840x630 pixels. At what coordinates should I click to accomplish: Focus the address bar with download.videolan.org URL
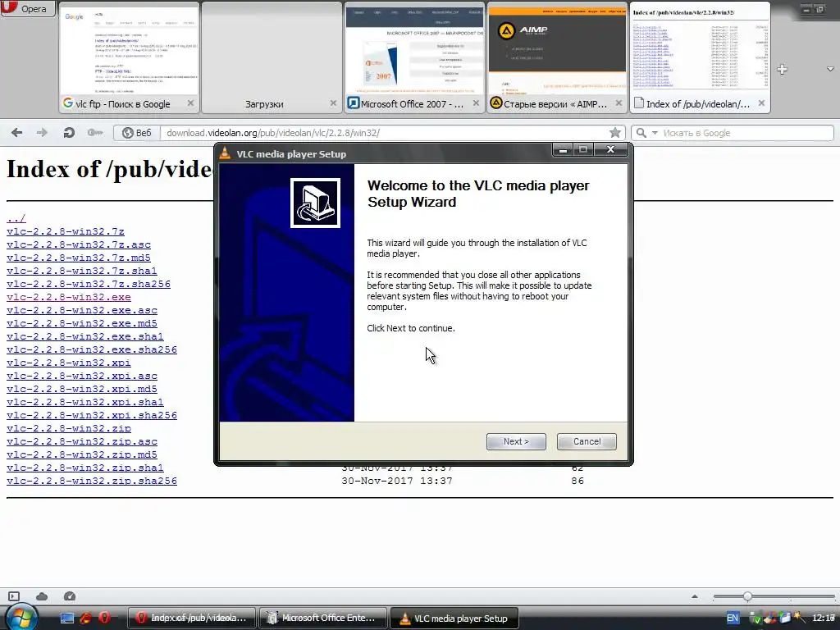tap(385, 133)
